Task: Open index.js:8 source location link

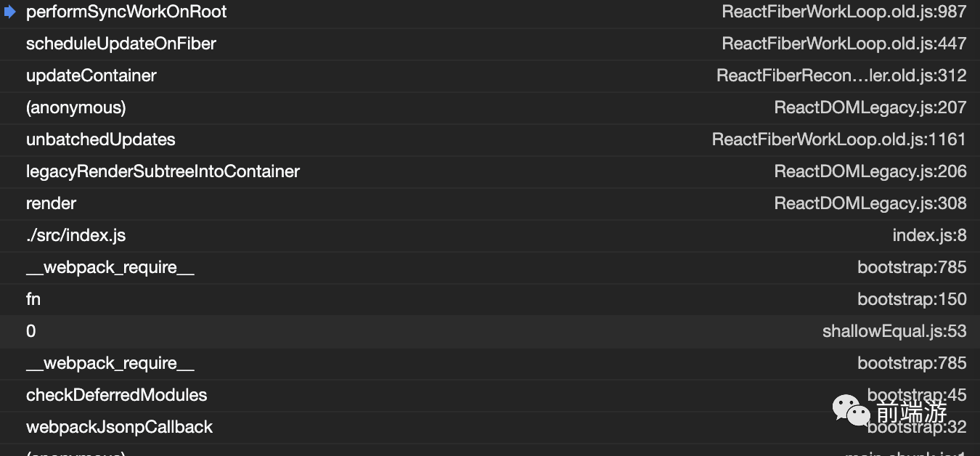Action: tap(930, 236)
